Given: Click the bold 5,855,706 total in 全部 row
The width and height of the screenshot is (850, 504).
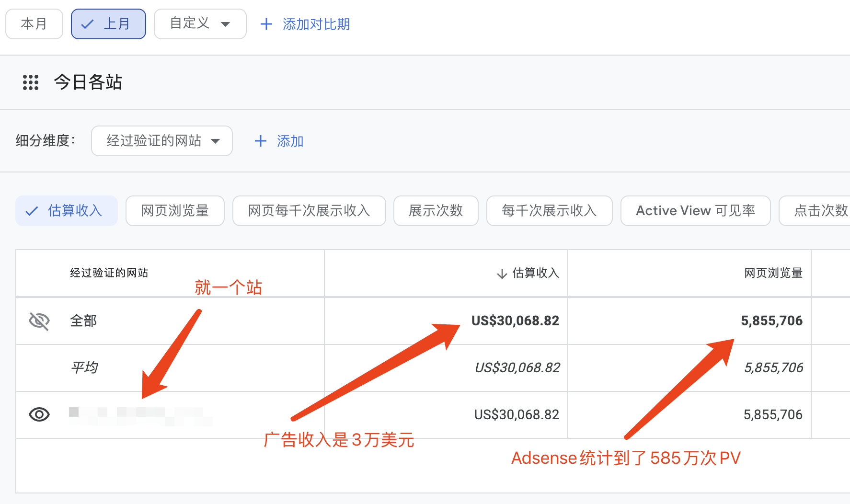Looking at the screenshot, I should (771, 321).
